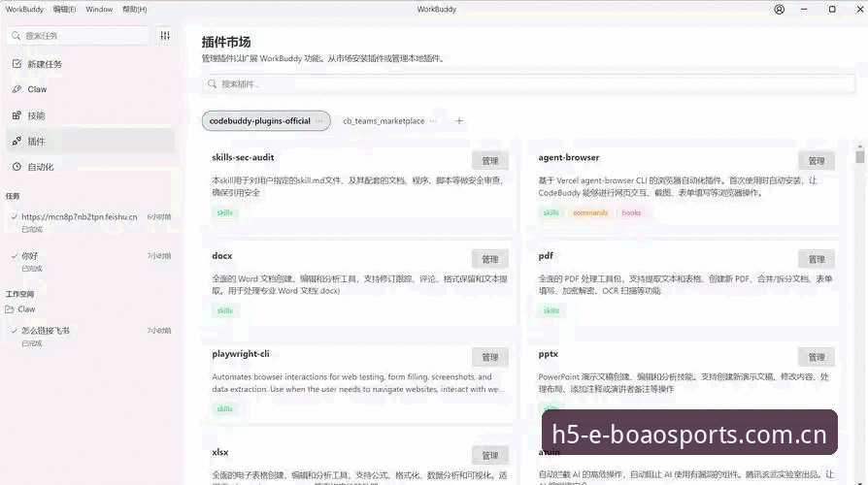Click the 插件市场 page heading
The image size is (868, 485).
point(226,42)
